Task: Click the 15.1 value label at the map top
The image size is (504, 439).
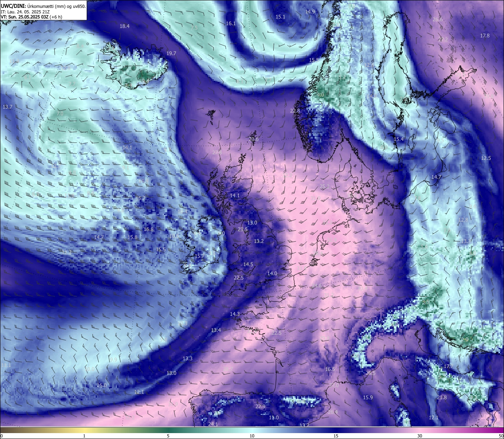Action: point(280,17)
